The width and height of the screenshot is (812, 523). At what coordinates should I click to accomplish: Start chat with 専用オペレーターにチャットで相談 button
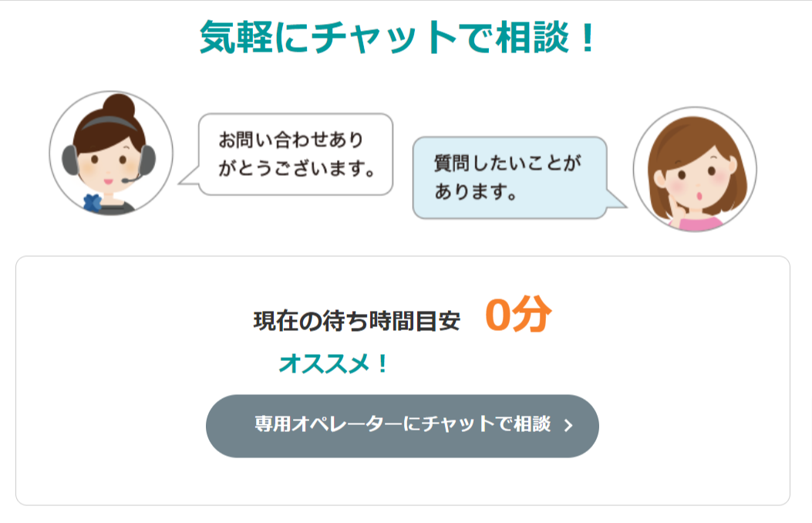[402, 425]
